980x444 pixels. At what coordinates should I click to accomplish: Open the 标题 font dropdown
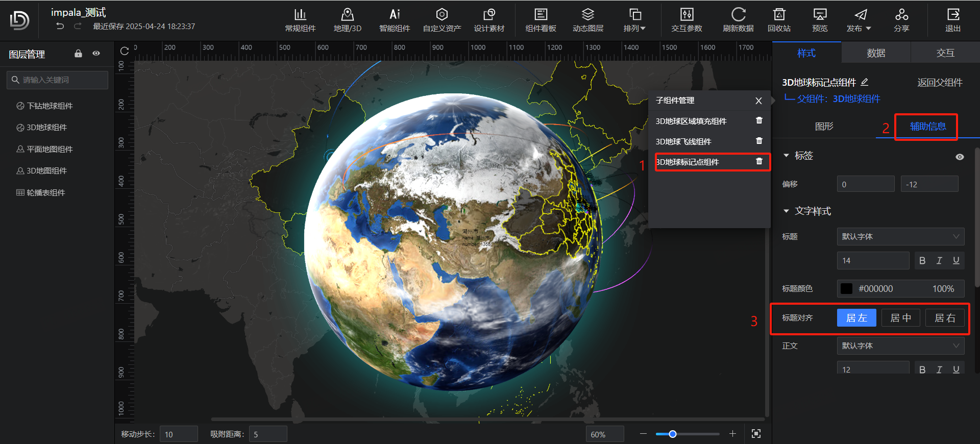(x=900, y=237)
